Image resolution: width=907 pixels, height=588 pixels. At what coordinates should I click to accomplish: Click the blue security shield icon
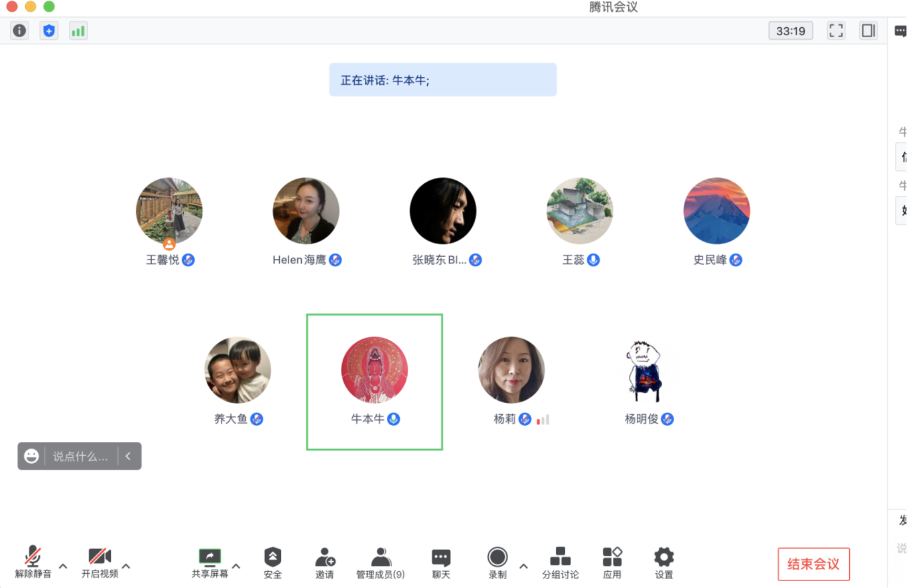49,31
